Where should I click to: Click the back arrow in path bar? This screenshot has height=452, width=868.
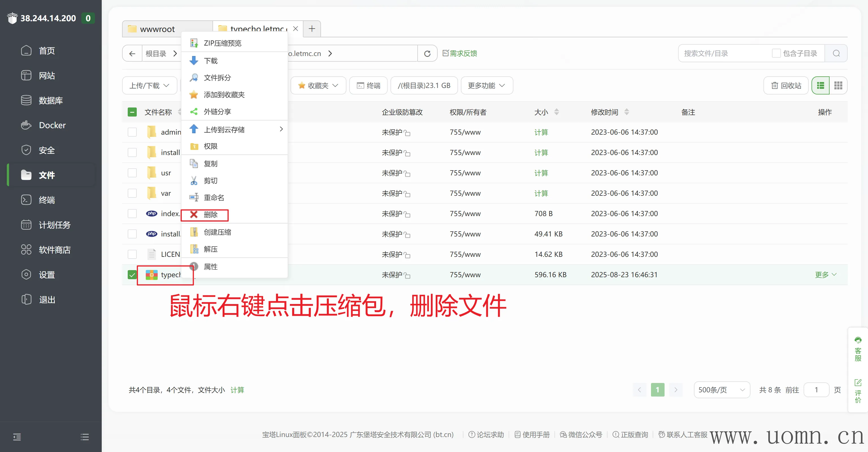pos(132,54)
